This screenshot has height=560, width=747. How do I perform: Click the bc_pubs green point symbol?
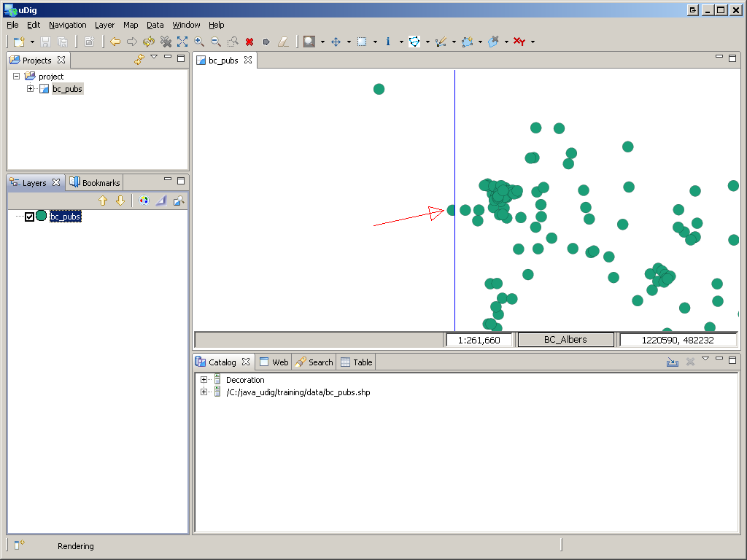[x=42, y=216]
